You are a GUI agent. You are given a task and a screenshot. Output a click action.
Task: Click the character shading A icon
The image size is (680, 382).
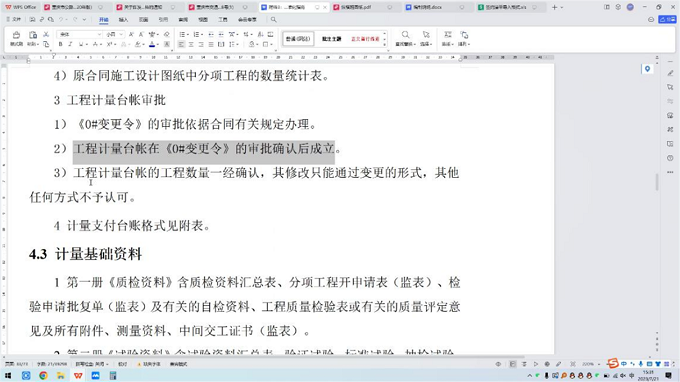click(x=167, y=44)
